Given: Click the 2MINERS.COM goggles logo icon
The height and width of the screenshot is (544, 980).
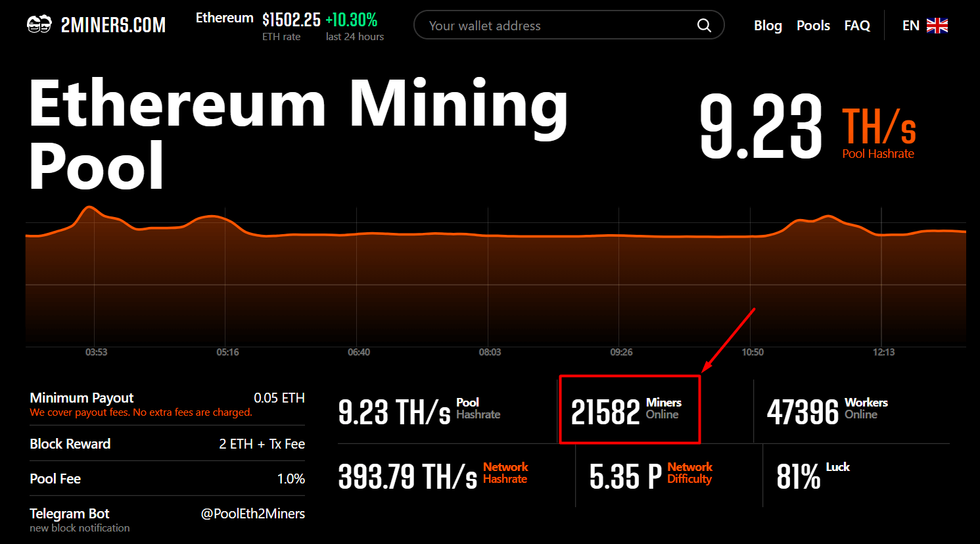Looking at the screenshot, I should [39, 24].
